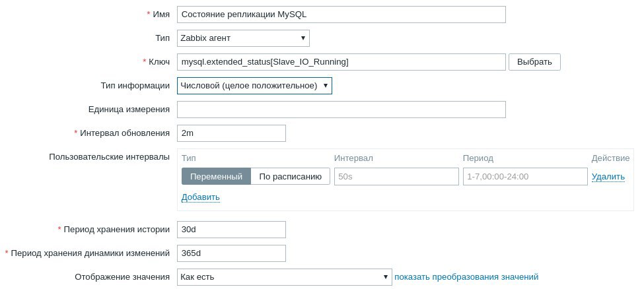Open the Тип dropdown showing Zabbix агент
This screenshot has height=289, width=644.
(x=243, y=38)
